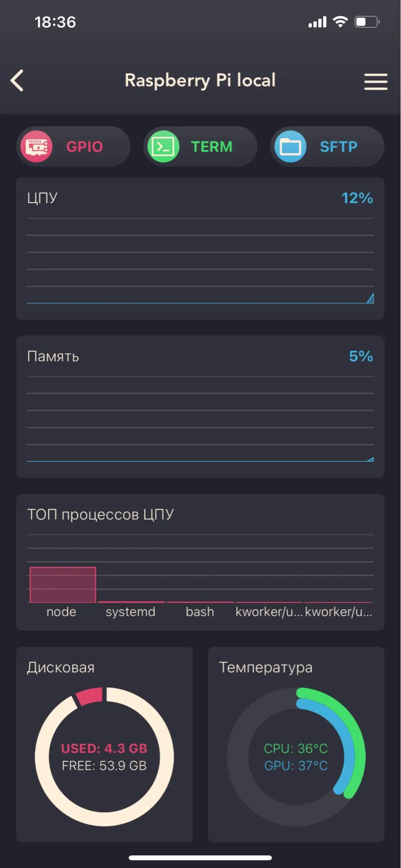Open the TERM button label
This screenshot has width=401, height=868.
tap(212, 147)
